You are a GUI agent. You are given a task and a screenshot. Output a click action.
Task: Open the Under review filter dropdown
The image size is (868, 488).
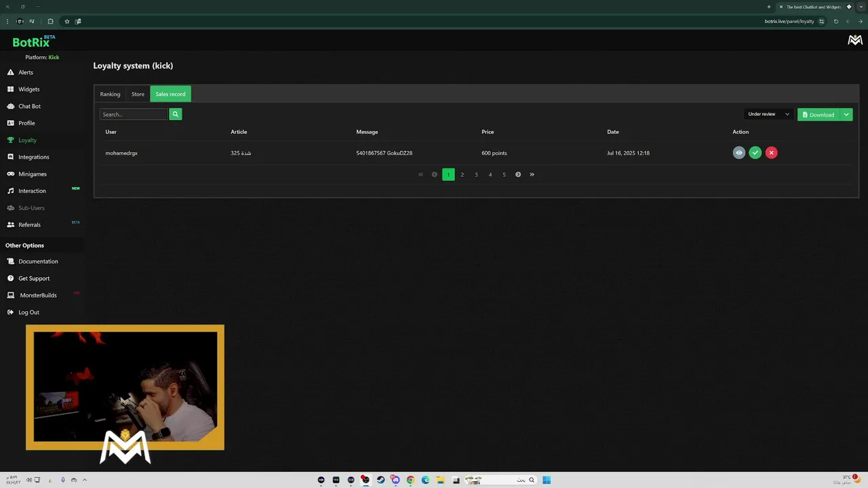(x=768, y=115)
